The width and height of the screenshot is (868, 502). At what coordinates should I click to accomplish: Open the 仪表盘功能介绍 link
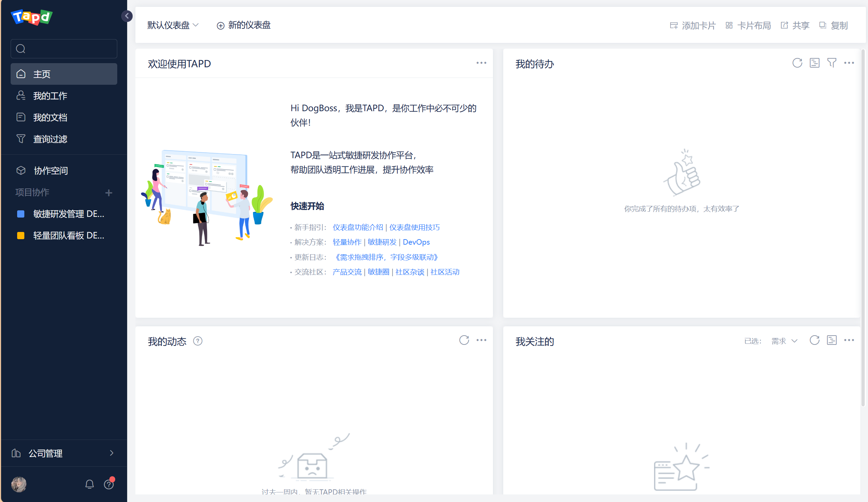click(x=358, y=227)
